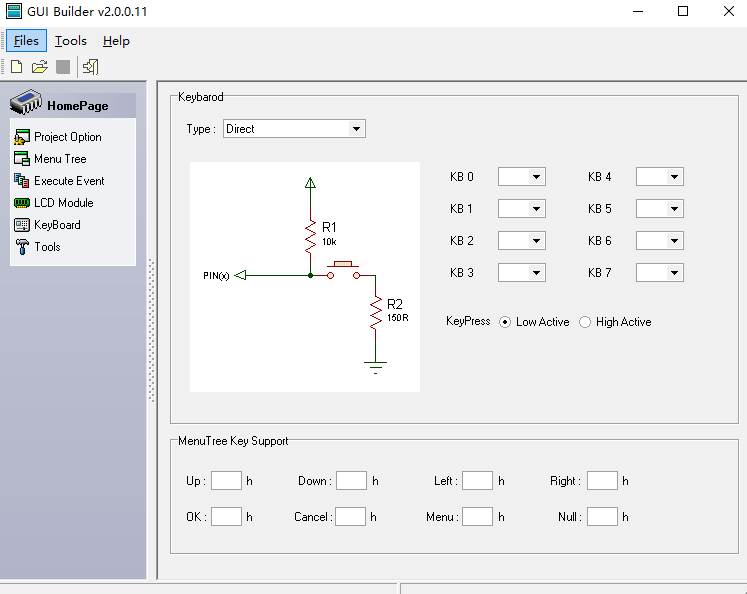Click the Tools hammer icon
Viewport: 747px width, 594px height.
[x=22, y=247]
